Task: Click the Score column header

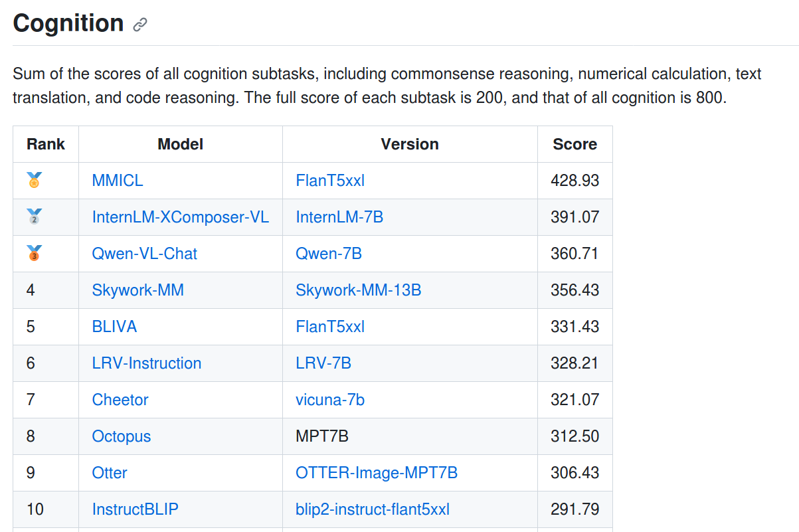Action: 575,144
